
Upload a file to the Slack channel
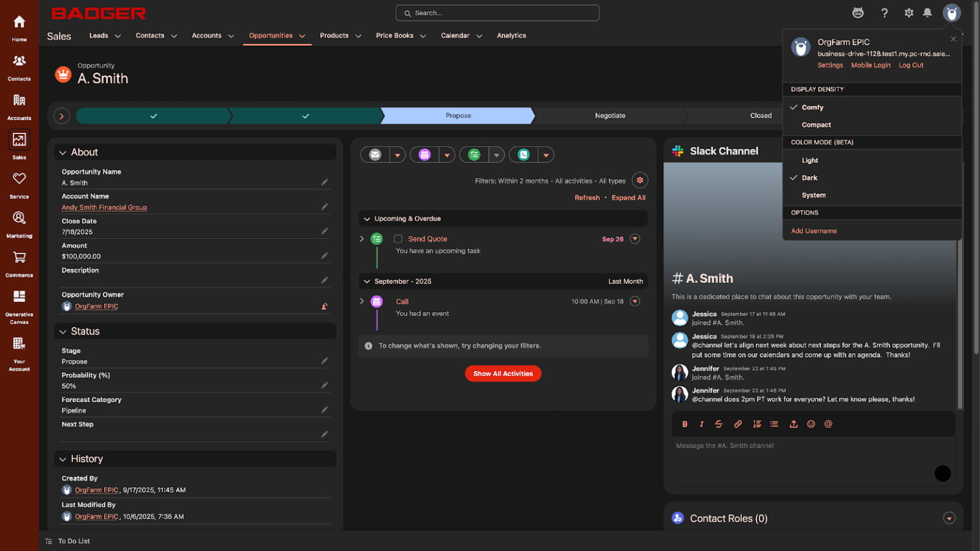793,423
